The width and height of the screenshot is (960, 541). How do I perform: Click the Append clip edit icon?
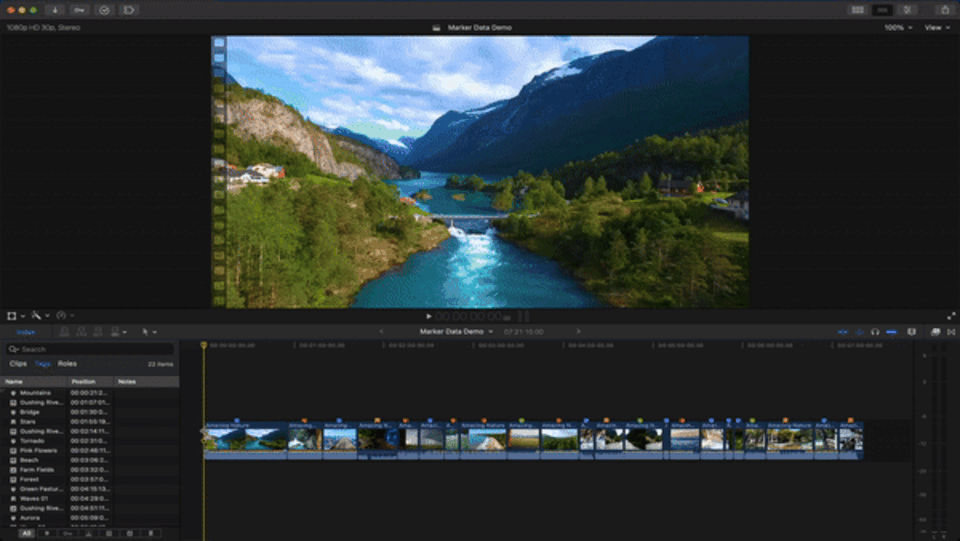click(x=97, y=332)
